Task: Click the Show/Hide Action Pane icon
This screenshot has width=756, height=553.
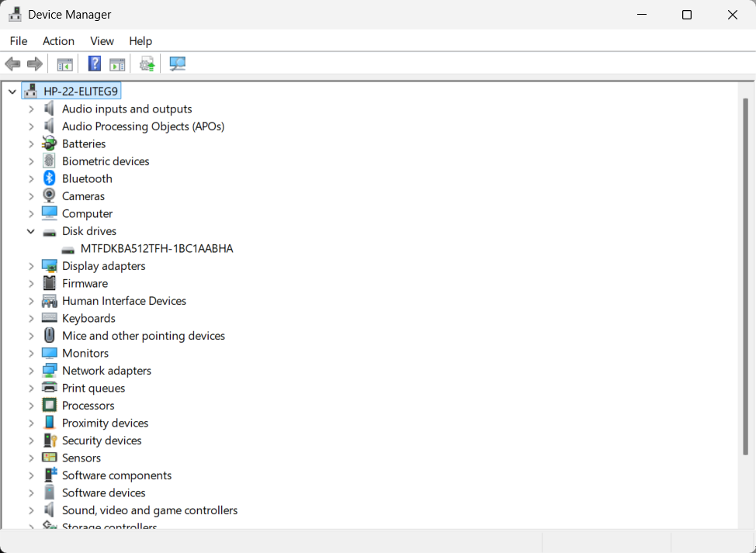Action: click(x=117, y=64)
